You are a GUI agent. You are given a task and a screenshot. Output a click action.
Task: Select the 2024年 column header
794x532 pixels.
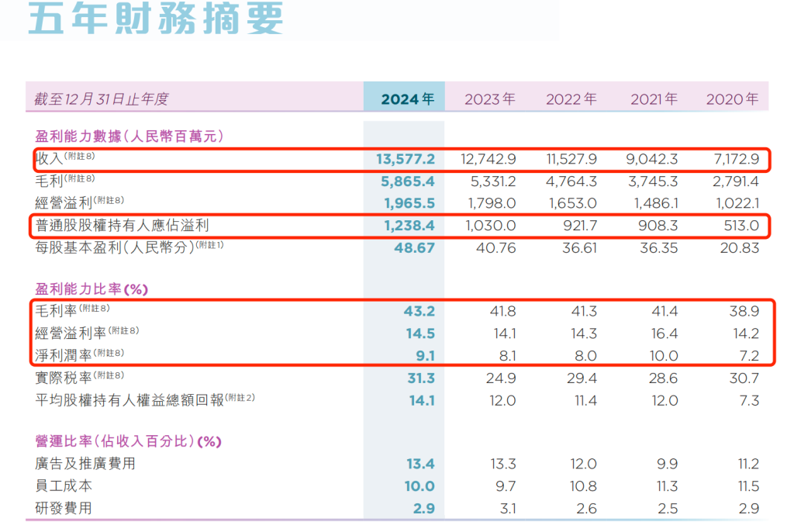(407, 99)
